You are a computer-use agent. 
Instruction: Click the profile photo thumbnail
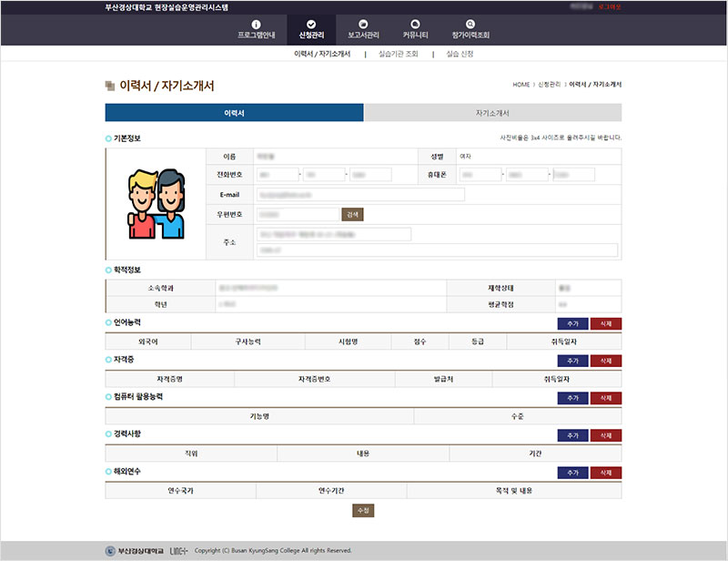[156, 204]
